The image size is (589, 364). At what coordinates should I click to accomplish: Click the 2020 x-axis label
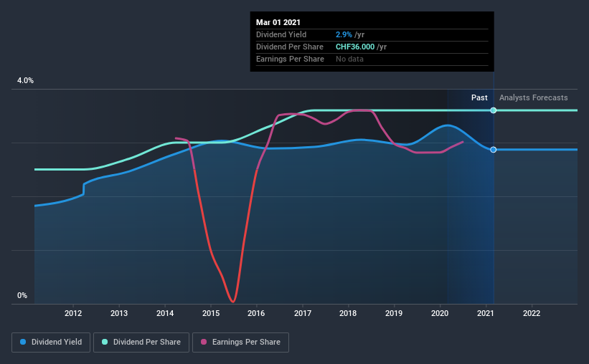coord(440,313)
